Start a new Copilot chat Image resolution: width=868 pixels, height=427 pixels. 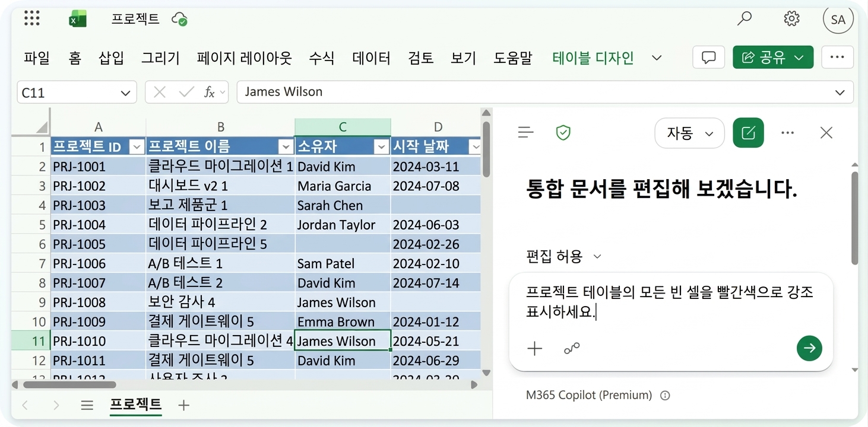(748, 133)
